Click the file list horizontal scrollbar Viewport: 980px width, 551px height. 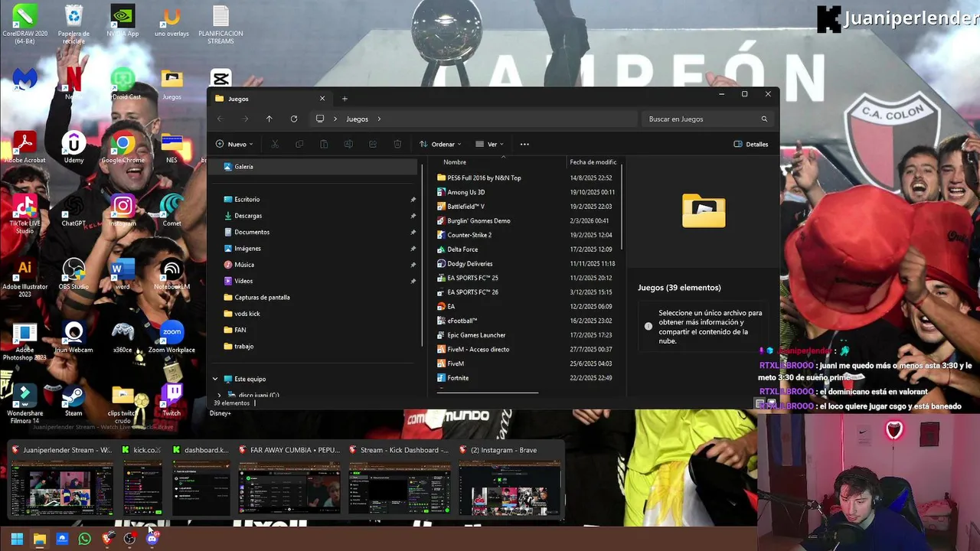point(488,393)
